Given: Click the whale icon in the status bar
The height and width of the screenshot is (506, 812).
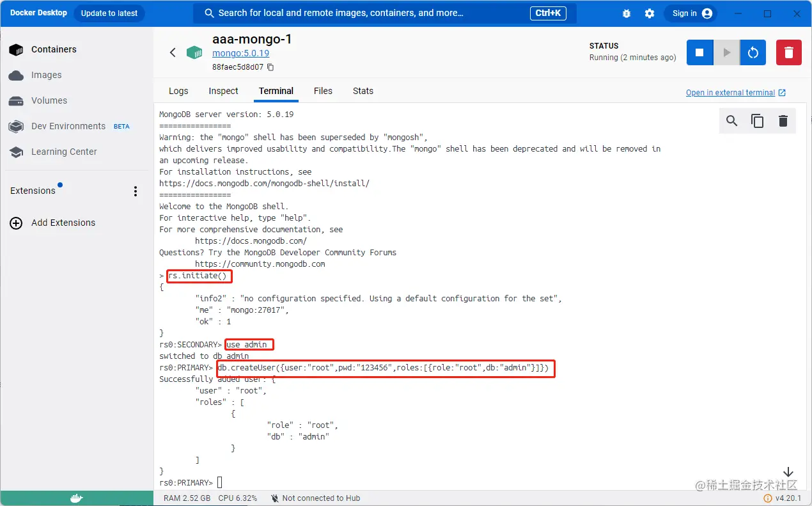Looking at the screenshot, I should tap(77, 498).
